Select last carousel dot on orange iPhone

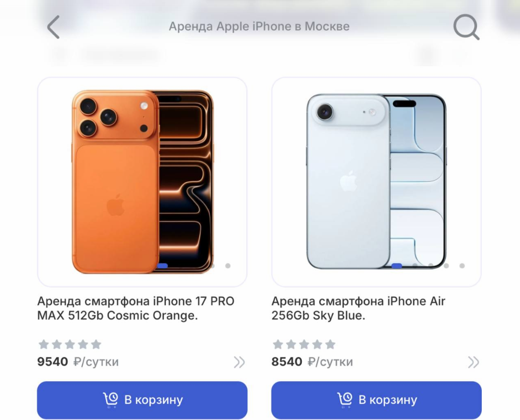(x=228, y=266)
